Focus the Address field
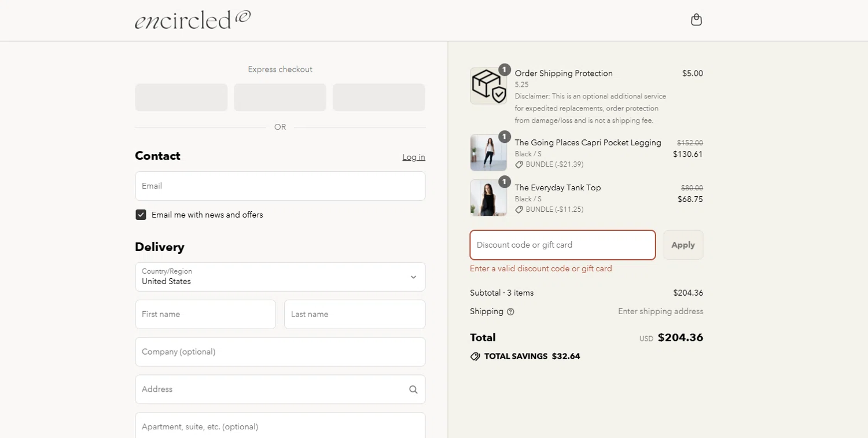 coord(280,389)
